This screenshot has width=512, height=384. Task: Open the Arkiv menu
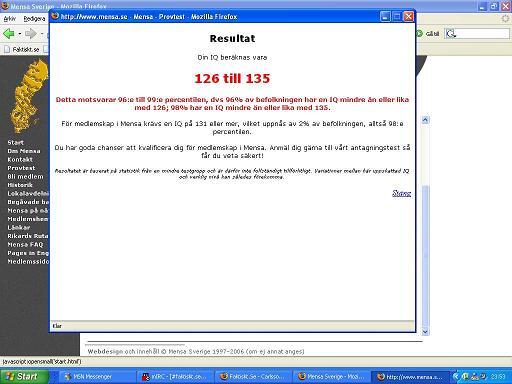tap(9, 19)
